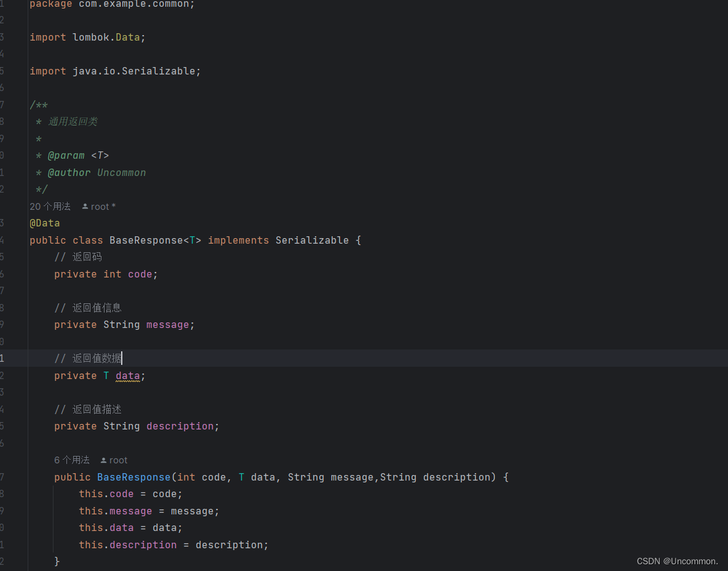Click the Javadoc closing '*/'
This screenshot has height=571, width=728.
[x=42, y=189]
